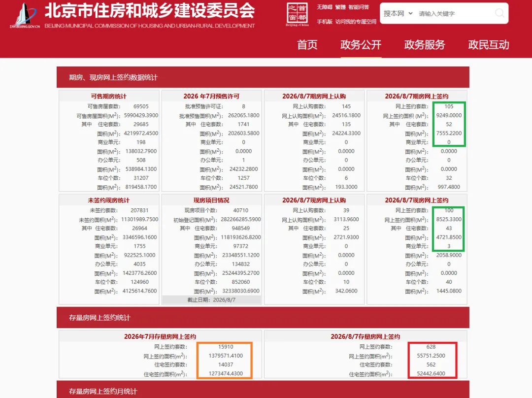Open the 无障碍 accessibility link
Image resolution: width=532 pixels, height=398 pixels.
pyautogui.click(x=324, y=7)
